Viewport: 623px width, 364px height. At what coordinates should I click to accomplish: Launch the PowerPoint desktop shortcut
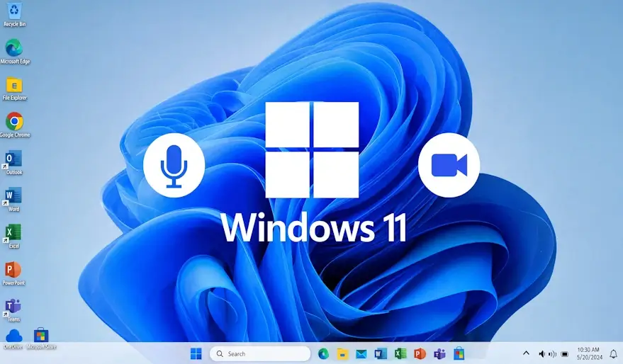13,273
